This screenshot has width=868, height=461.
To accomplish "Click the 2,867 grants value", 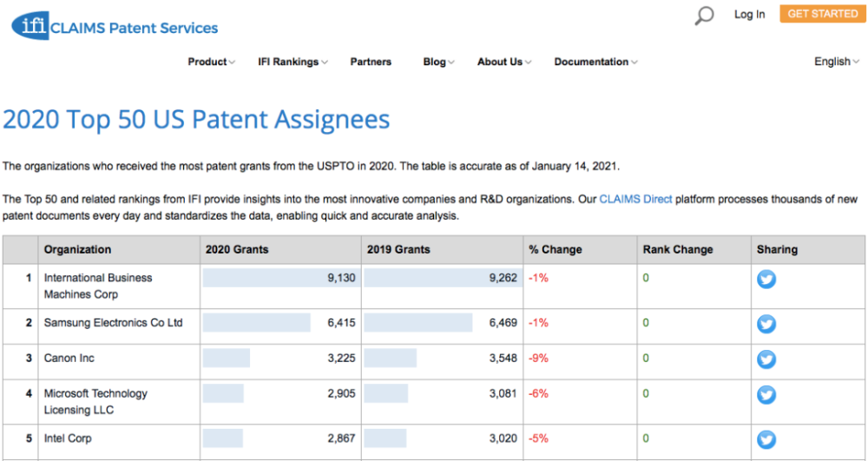I will coord(341,438).
